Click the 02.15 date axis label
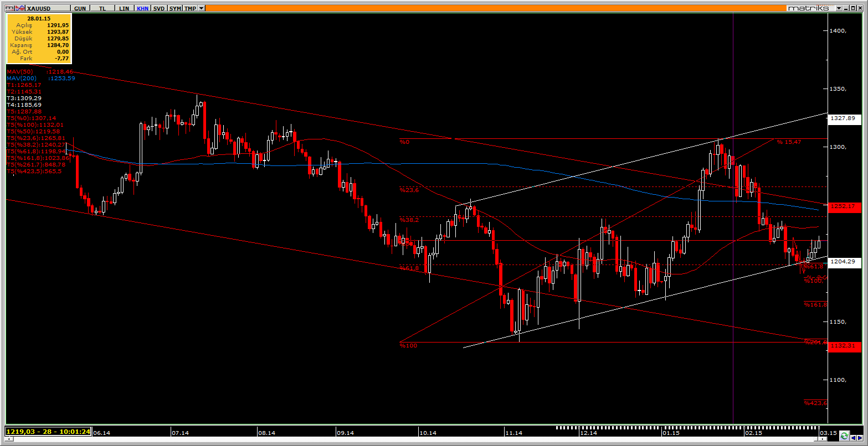 754,433
